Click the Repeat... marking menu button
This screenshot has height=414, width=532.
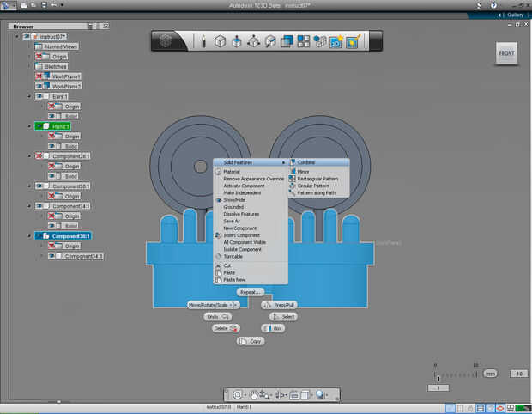pos(250,292)
